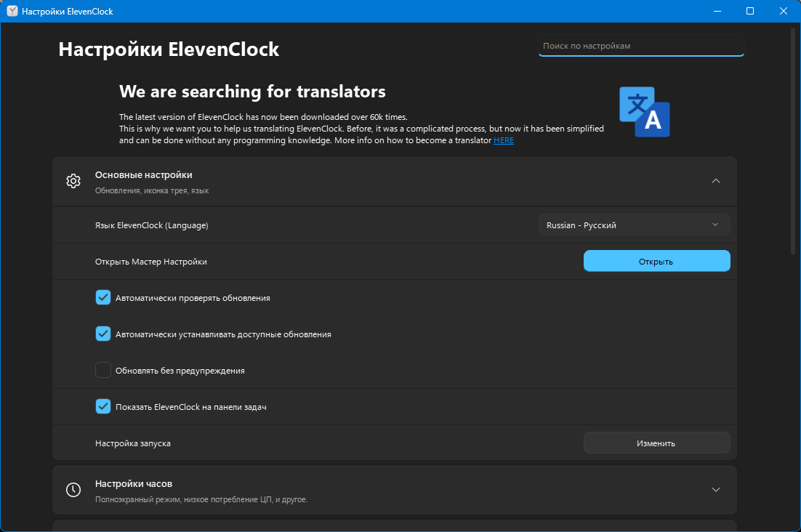Click the Обновления, иконка трея, язык subtitle

click(x=152, y=190)
